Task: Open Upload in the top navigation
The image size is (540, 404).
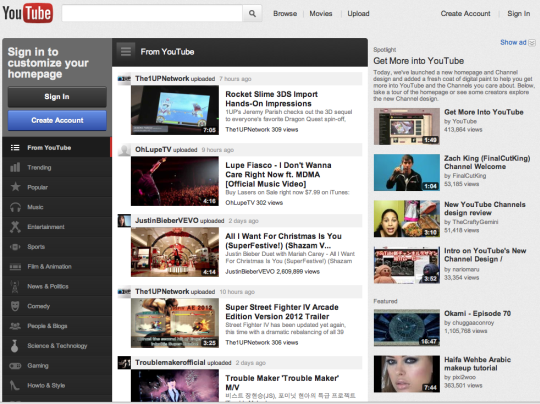Action: (358, 14)
